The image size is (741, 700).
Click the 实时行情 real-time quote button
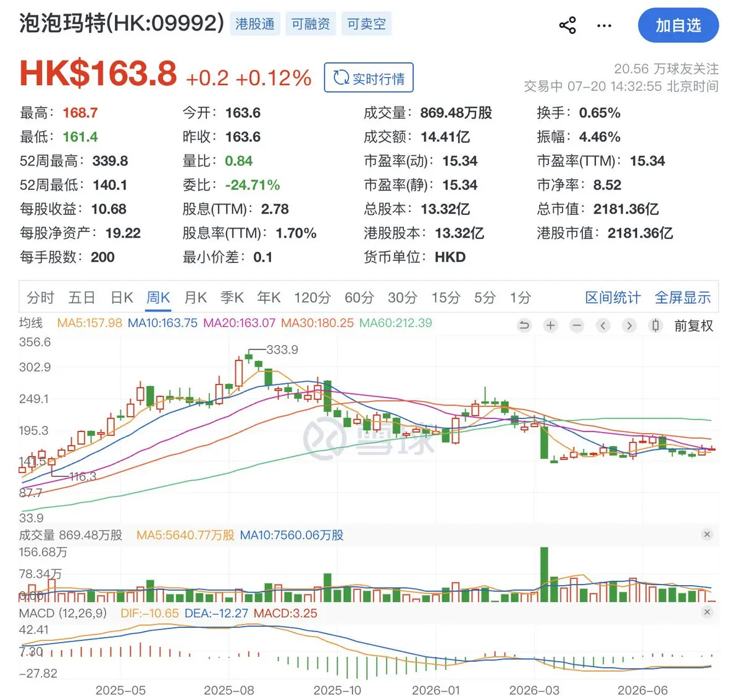(x=369, y=78)
